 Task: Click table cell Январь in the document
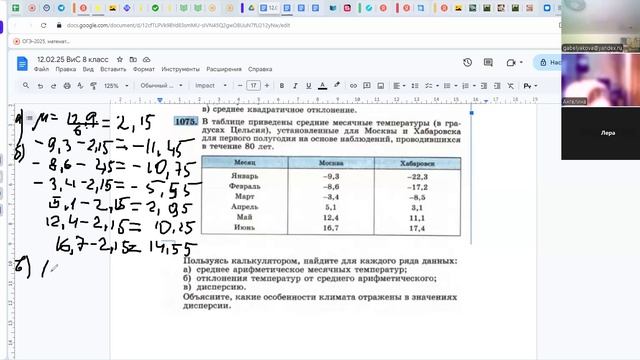244,176
